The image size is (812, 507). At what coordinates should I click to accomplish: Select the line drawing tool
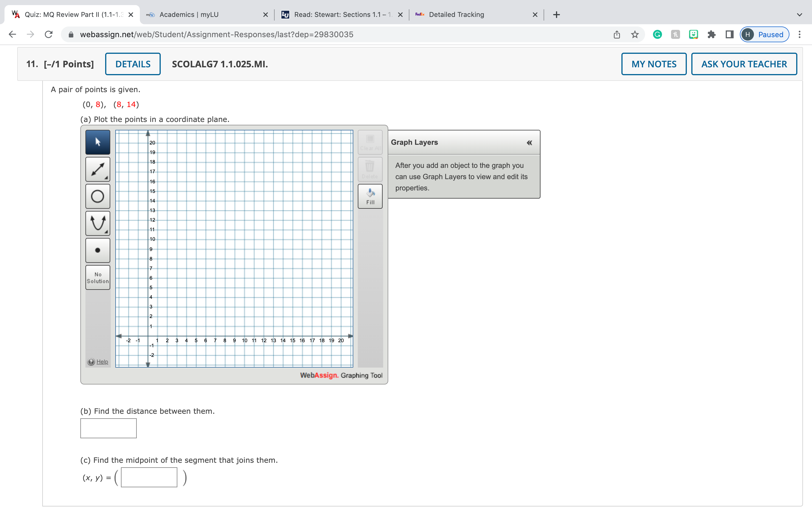click(98, 169)
